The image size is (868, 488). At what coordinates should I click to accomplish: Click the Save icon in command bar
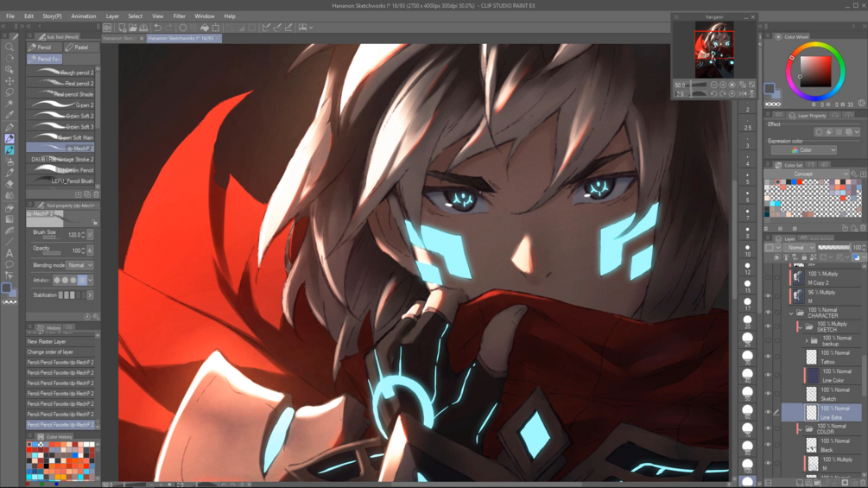point(143,27)
